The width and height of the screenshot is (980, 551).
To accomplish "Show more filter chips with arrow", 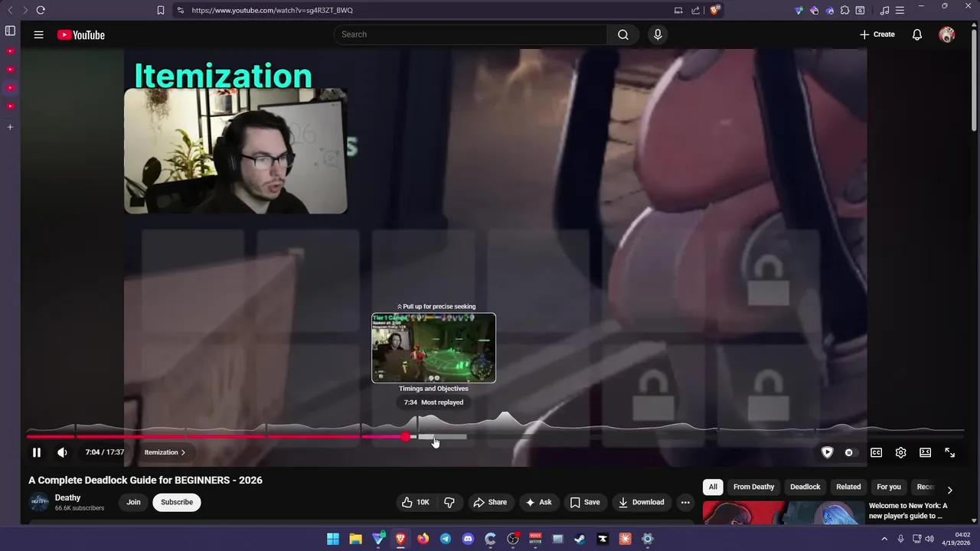I will coord(949,490).
